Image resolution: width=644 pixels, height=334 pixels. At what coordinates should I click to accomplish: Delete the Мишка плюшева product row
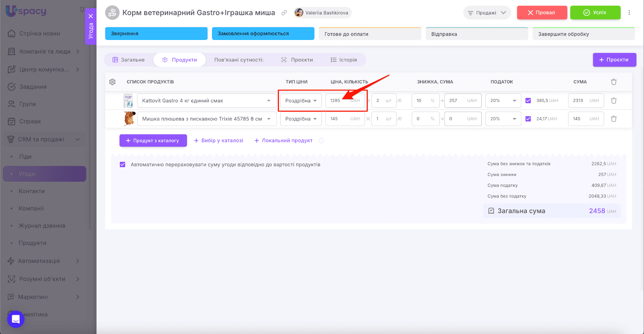pyautogui.click(x=614, y=119)
